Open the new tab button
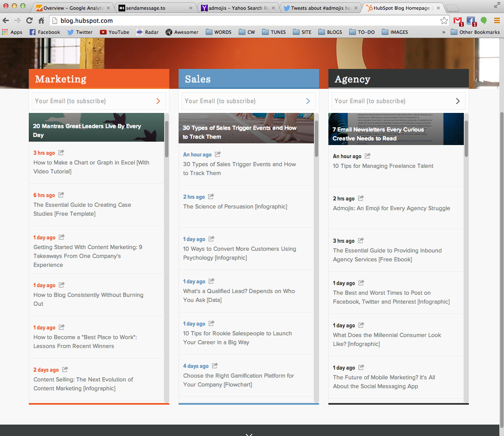Screen dimensions: 504x436 (452, 8)
